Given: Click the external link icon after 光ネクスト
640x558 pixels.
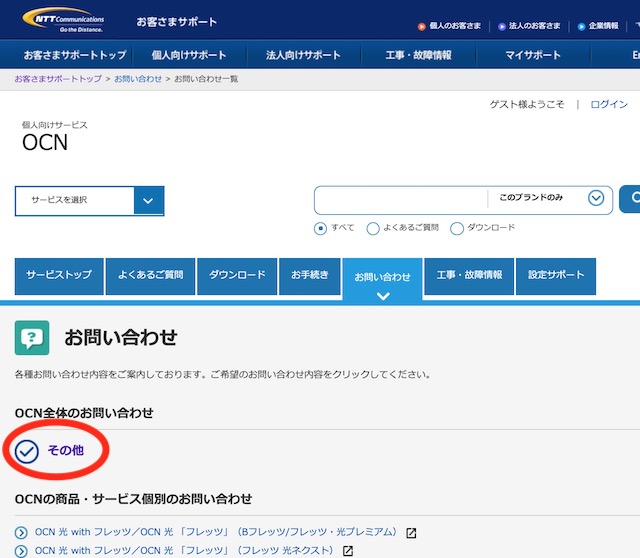Looking at the screenshot, I should (348, 551).
